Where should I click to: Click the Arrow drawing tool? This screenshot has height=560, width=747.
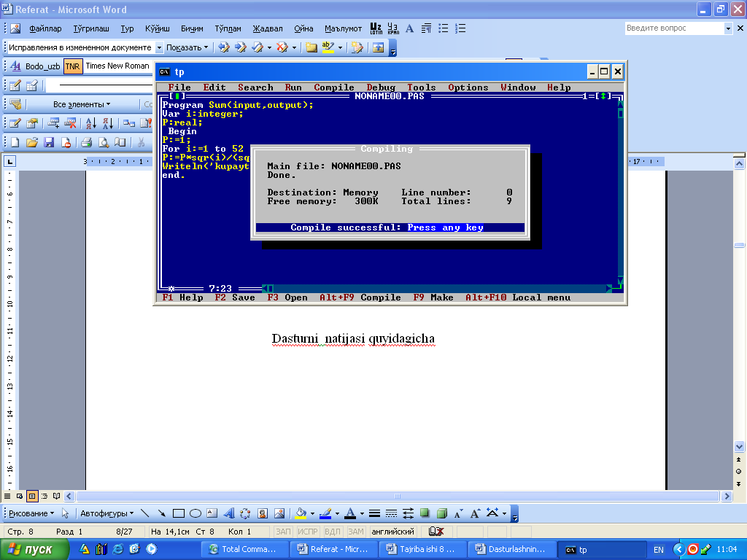(161, 513)
